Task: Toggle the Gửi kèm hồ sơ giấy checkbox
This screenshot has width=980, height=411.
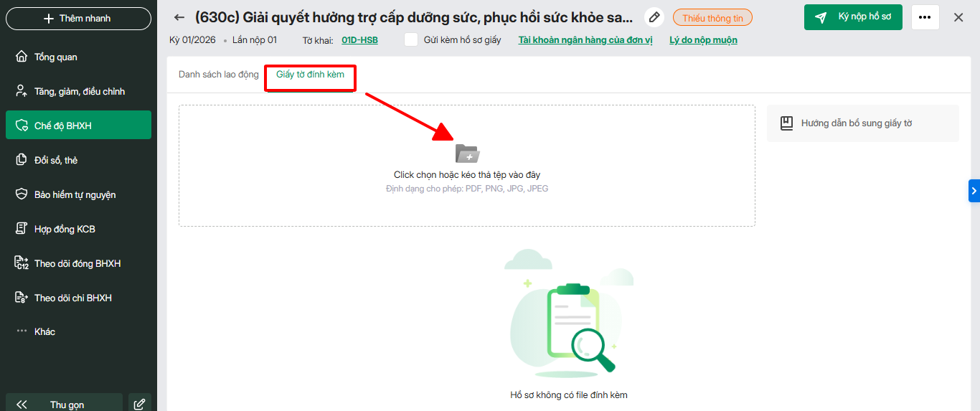Action: (411, 40)
